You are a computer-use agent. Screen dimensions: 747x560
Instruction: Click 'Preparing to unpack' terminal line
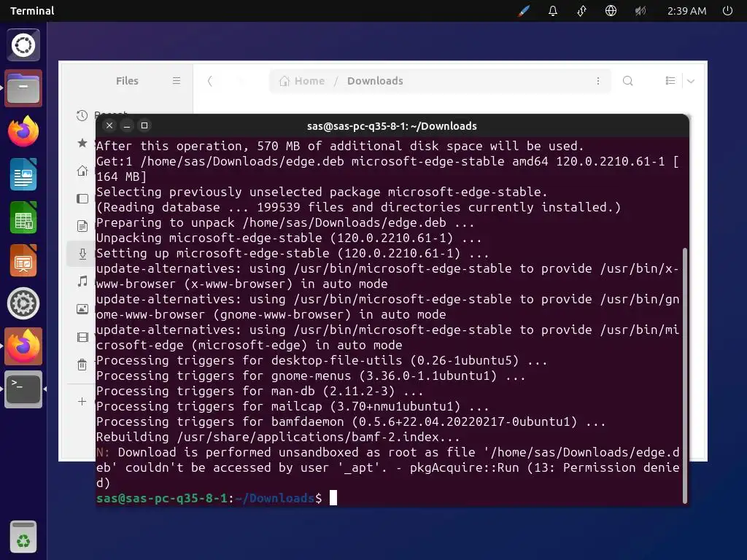(x=285, y=223)
